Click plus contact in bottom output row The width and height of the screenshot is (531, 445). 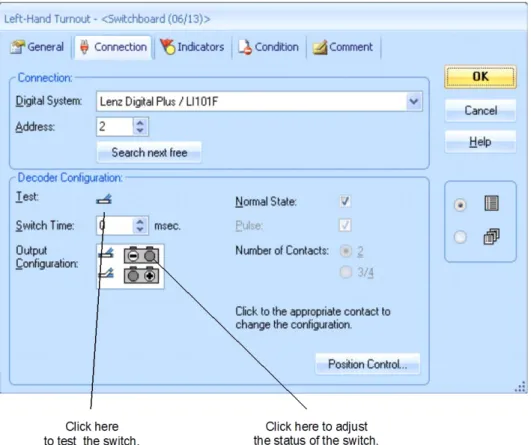coord(149,276)
